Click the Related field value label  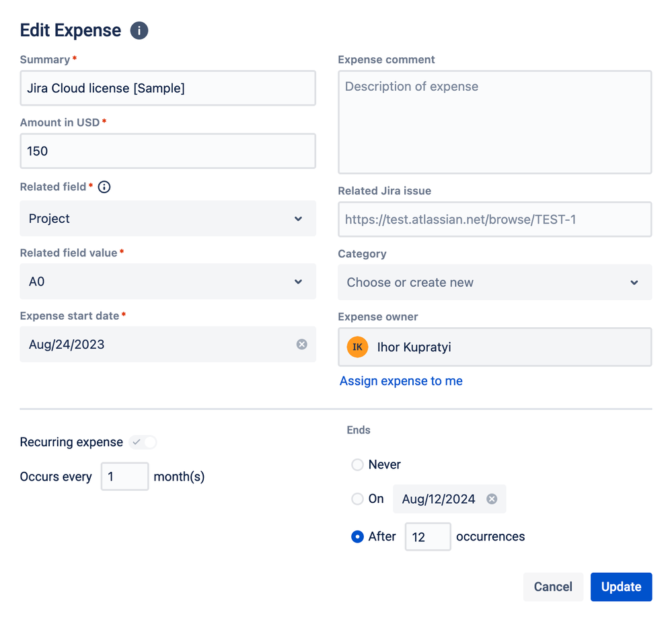click(x=69, y=252)
